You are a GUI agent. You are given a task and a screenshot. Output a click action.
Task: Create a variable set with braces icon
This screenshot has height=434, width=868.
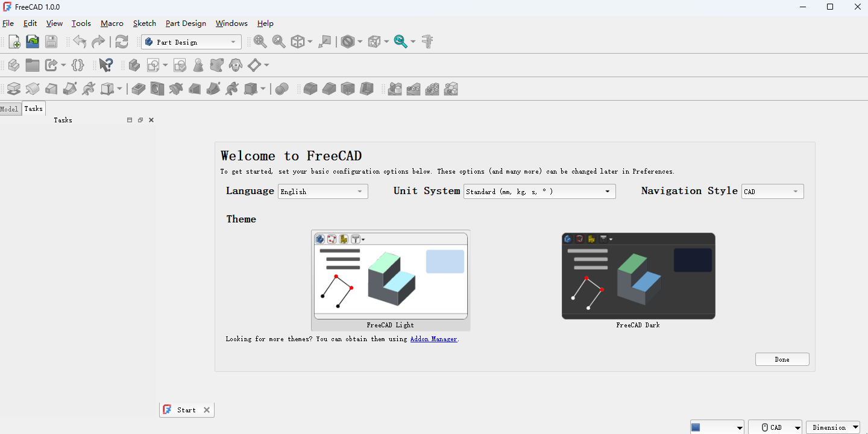click(x=78, y=65)
